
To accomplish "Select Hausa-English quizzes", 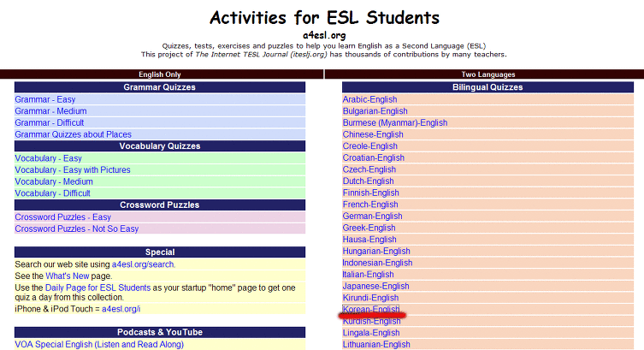I will pos(369,239).
